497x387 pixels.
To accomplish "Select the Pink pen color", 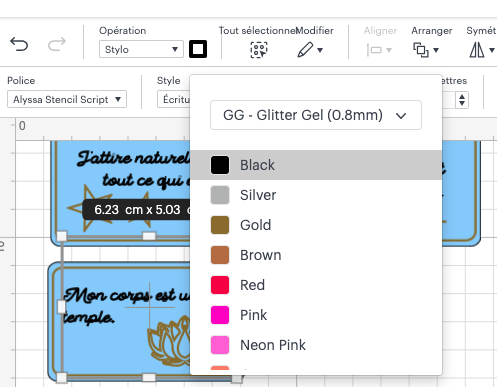I will [x=316, y=315].
